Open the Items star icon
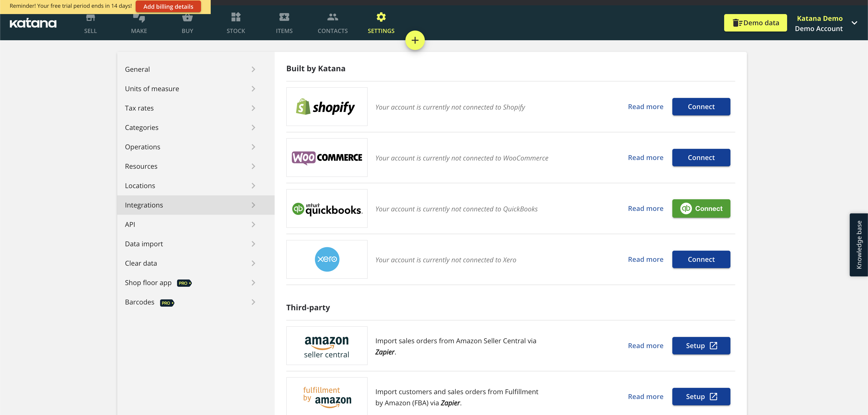868x415 pixels. coord(284,17)
